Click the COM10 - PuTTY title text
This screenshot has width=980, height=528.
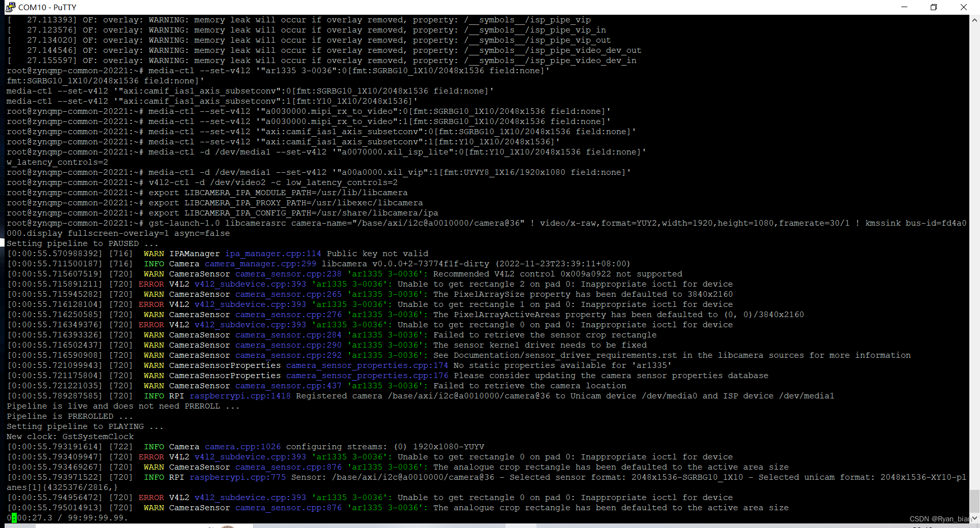point(47,7)
